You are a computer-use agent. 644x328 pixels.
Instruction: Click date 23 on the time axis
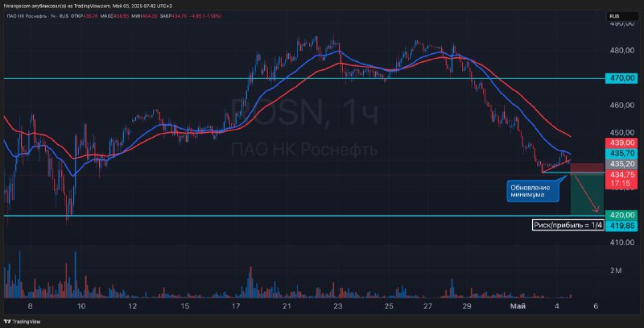[337, 306]
